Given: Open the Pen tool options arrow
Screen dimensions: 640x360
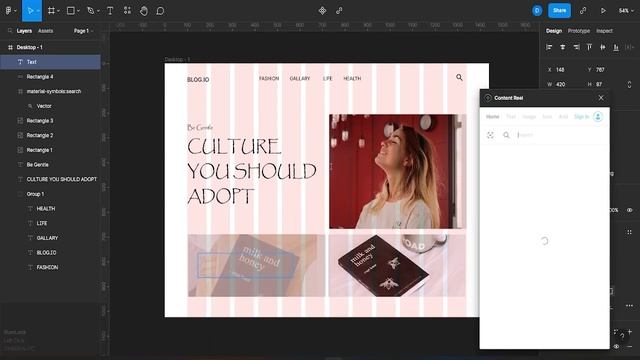Looking at the screenshot, I should coord(98,11).
